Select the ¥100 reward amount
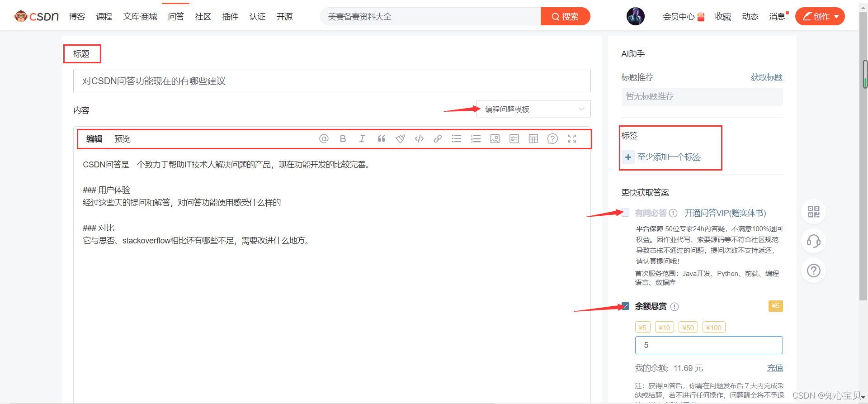Viewport: 868px width, 404px height. (714, 328)
